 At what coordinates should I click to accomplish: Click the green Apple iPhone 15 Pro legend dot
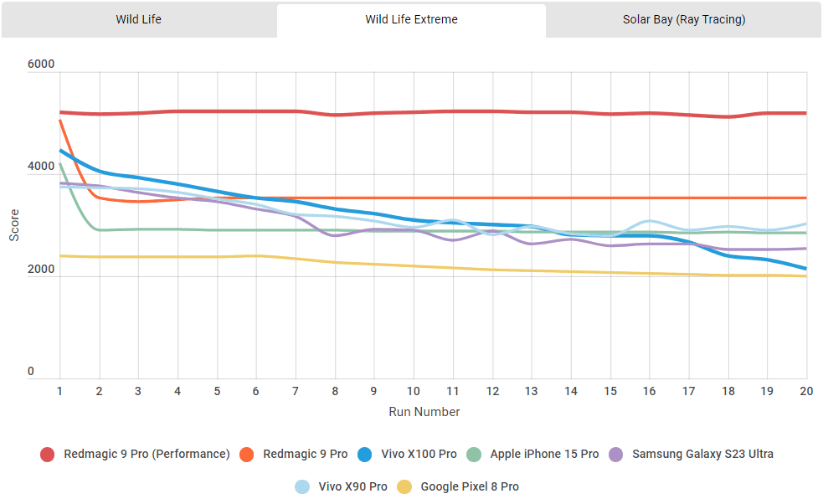click(x=476, y=454)
